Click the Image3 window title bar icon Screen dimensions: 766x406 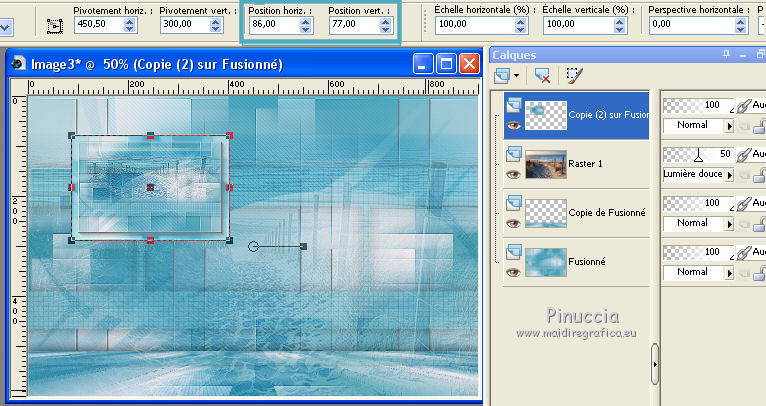(x=19, y=64)
